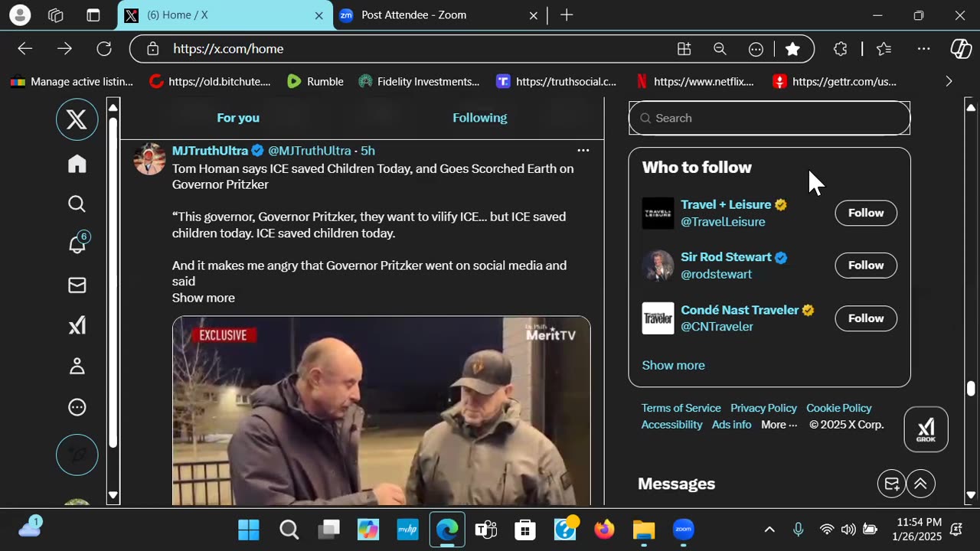Screen dimensions: 980x551
Task: Expand the bookmarks bar overflow chevron
Action: (x=949, y=81)
